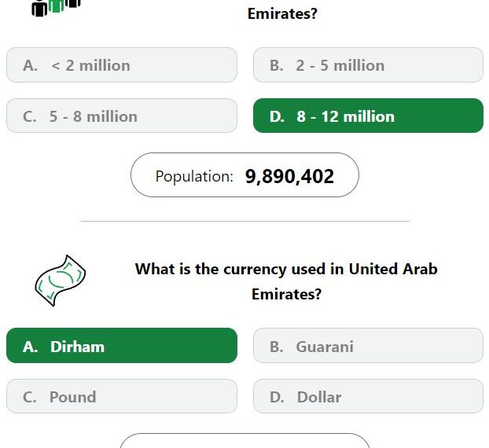489x448 pixels.
Task: Click the currency question heading text
Action: click(x=286, y=281)
